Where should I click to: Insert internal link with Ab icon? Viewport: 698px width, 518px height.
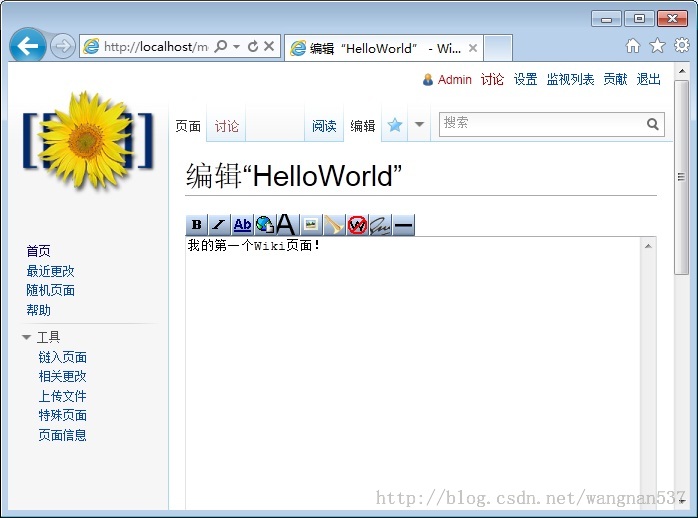(242, 225)
